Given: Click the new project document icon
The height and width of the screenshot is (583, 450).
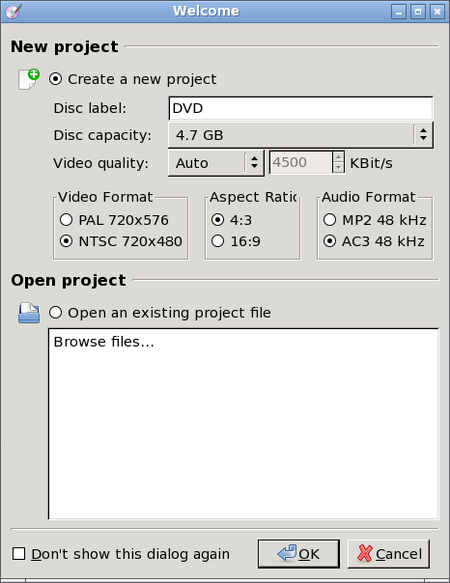Looking at the screenshot, I should point(29,79).
